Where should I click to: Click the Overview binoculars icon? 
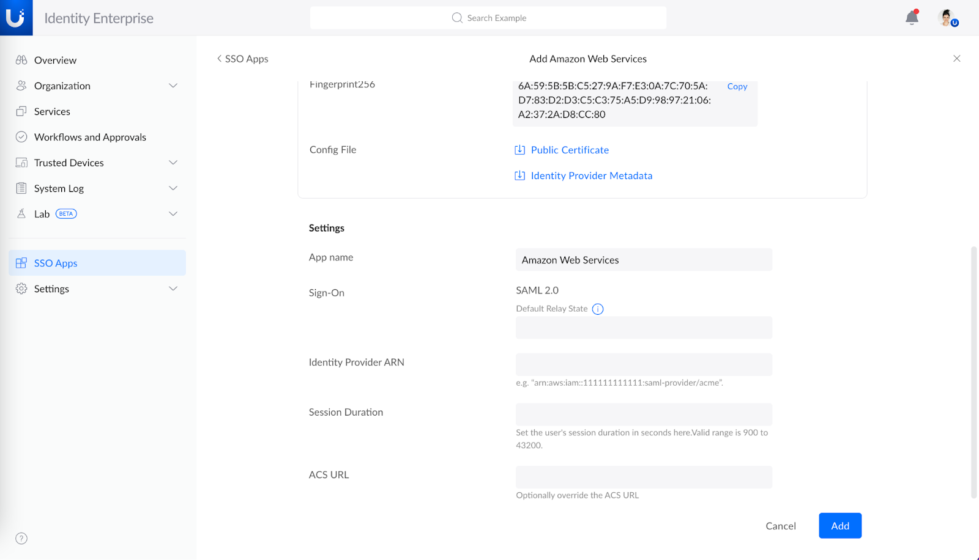coord(21,60)
